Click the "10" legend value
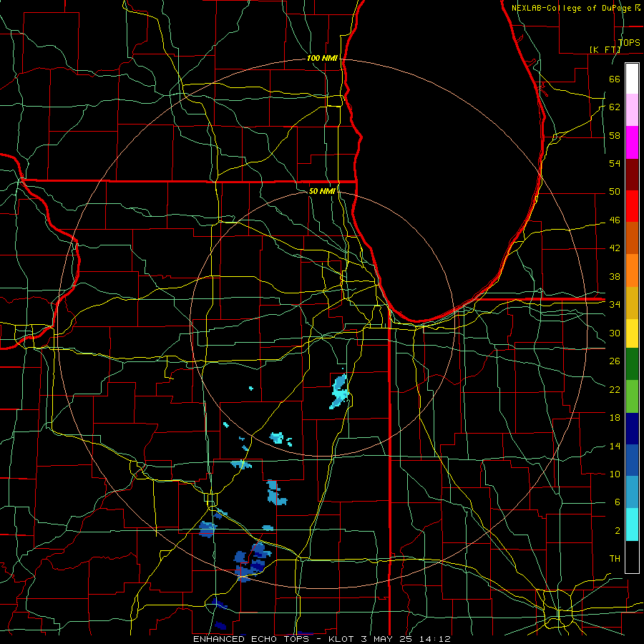Image resolution: width=644 pixels, height=644 pixels. [615, 474]
